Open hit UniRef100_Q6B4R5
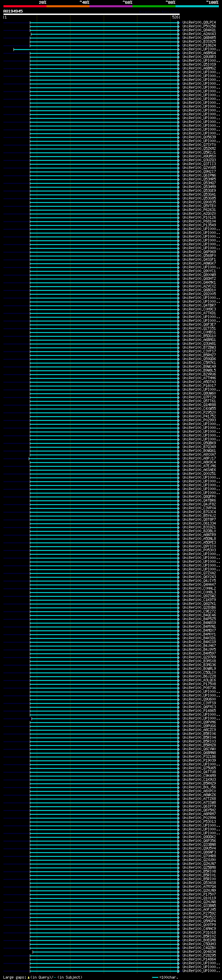This screenshot has height=980, width=222. point(199,38)
